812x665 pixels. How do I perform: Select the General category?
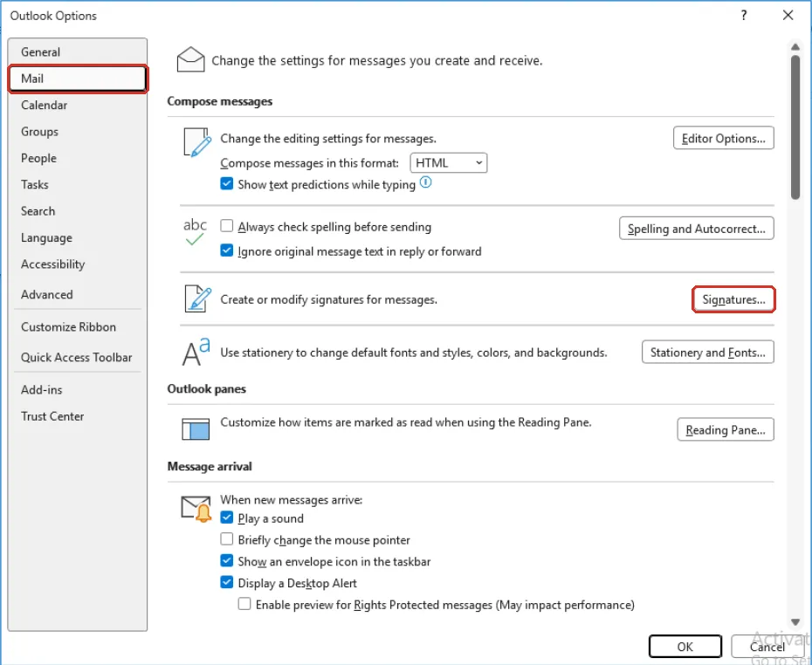[78, 51]
